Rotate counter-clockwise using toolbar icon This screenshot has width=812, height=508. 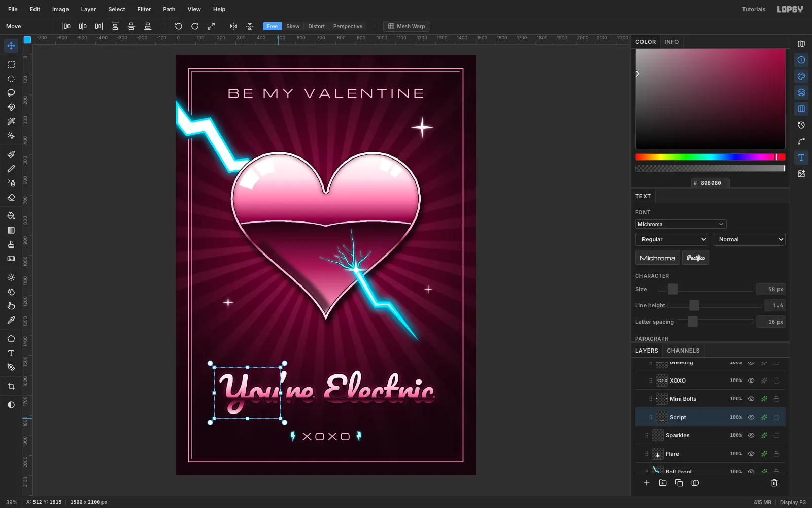click(x=179, y=26)
